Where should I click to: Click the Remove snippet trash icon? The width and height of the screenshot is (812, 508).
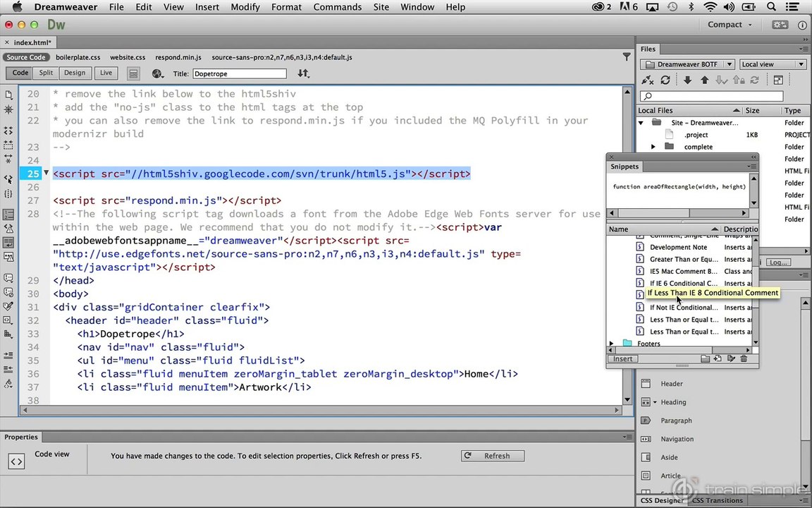click(x=744, y=358)
